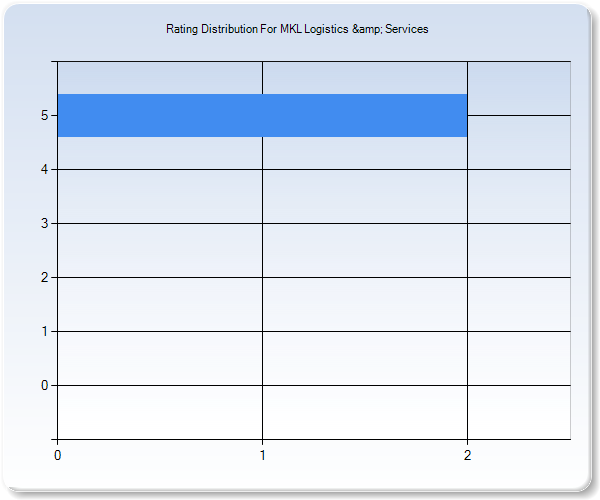Select the y-axis label 0
Viewport: 600px width, 500px height.
(44, 385)
